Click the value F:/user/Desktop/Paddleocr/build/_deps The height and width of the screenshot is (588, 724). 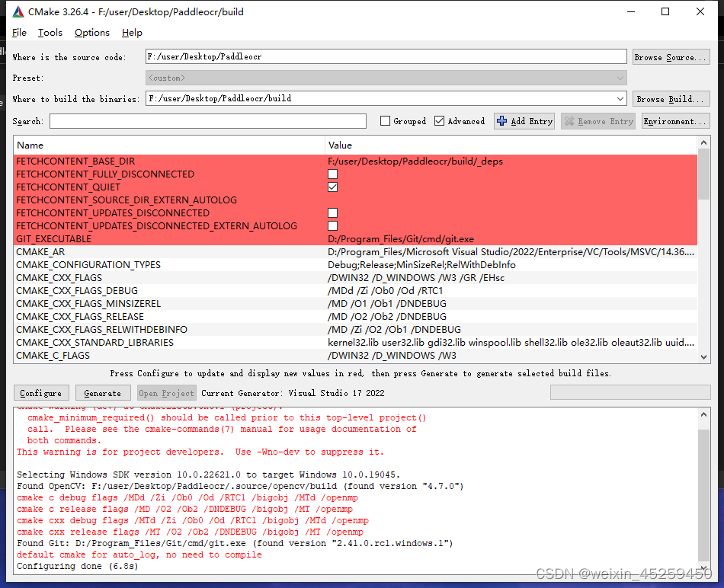415,161
